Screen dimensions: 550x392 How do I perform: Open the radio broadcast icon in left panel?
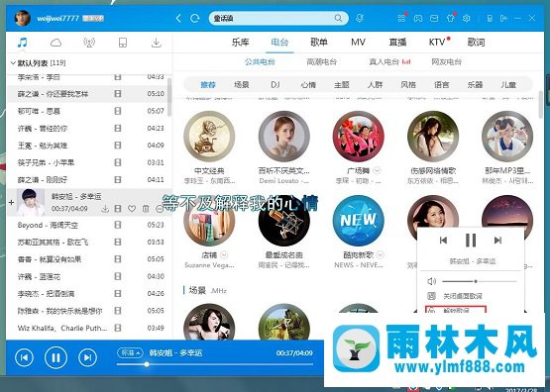tap(89, 43)
